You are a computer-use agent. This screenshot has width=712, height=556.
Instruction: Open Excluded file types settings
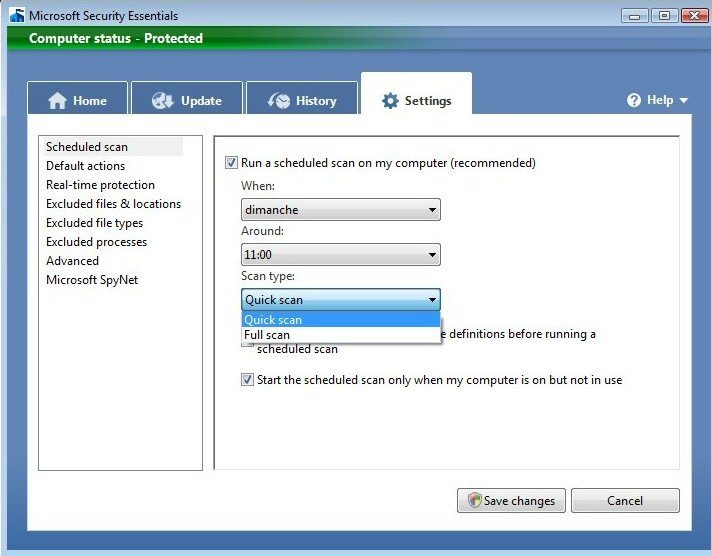94,223
